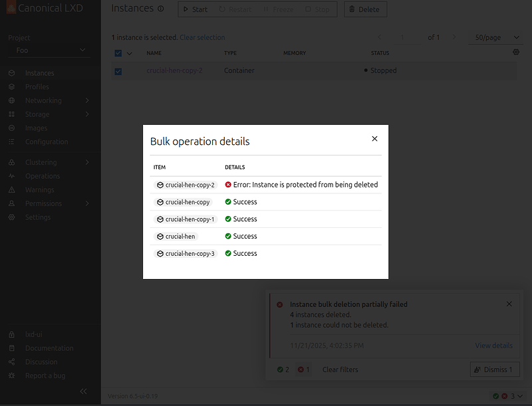Image resolution: width=532 pixels, height=406 pixels.
Task: Open Profiles in the sidebar
Action: 37,87
